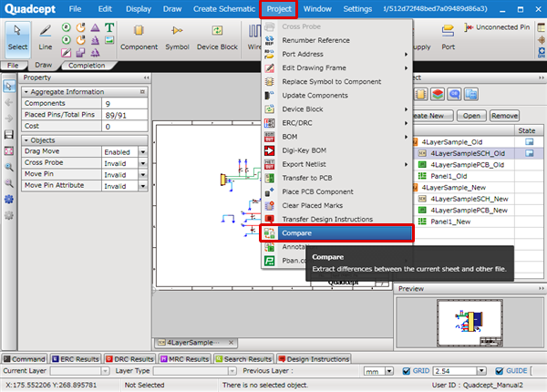Click the Open button in project panel

471,116
